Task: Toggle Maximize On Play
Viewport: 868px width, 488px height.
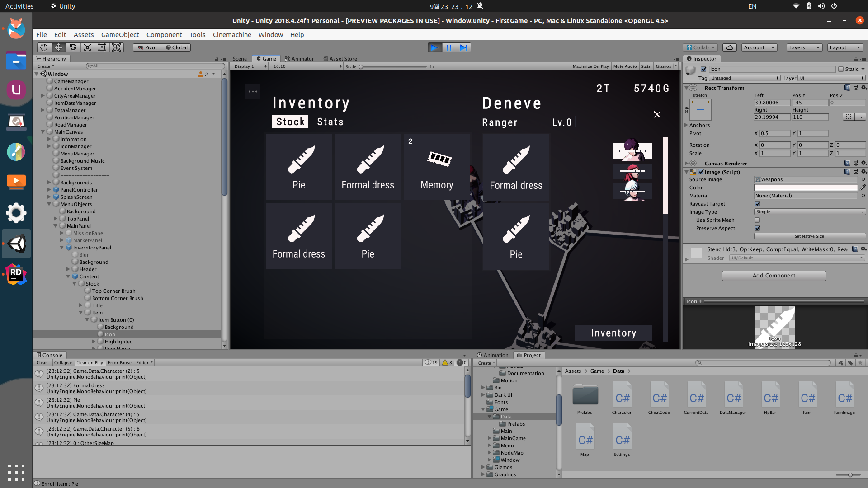Action: 590,66
